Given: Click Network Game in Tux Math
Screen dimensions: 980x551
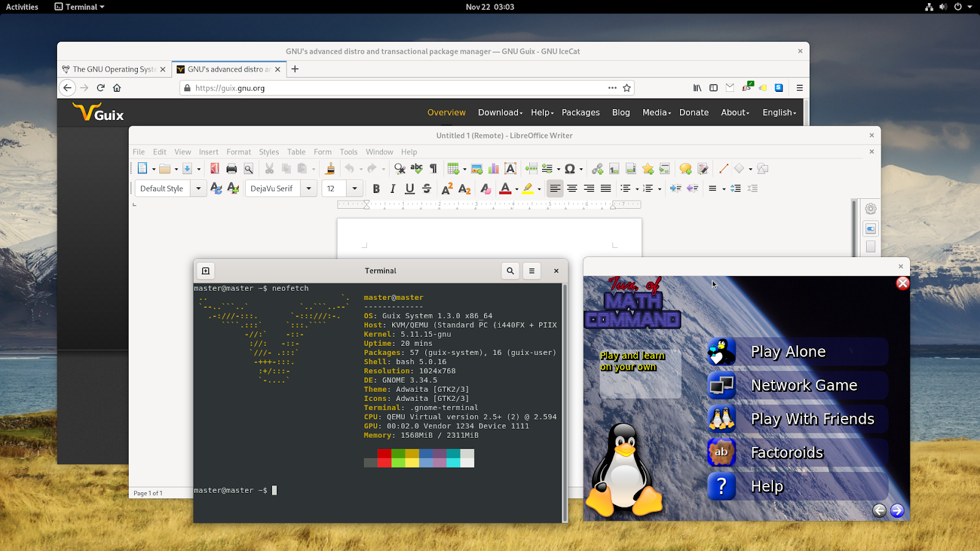Looking at the screenshot, I should tap(797, 386).
